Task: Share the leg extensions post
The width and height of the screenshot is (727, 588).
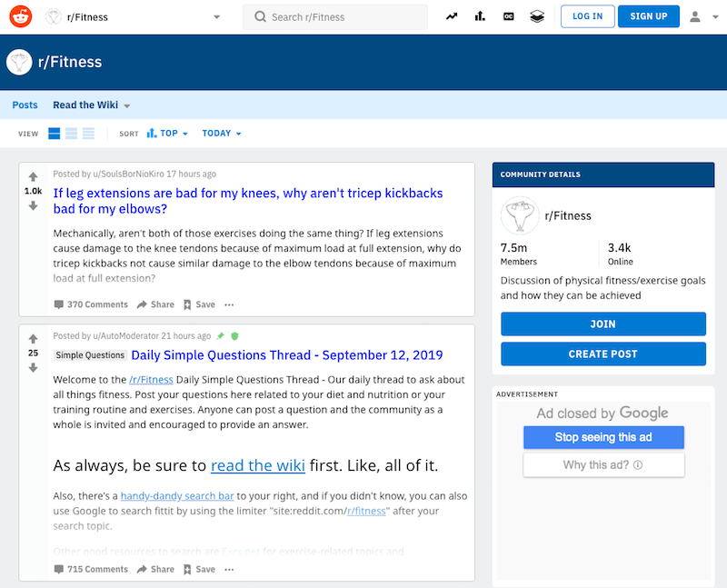Action: pos(155,304)
